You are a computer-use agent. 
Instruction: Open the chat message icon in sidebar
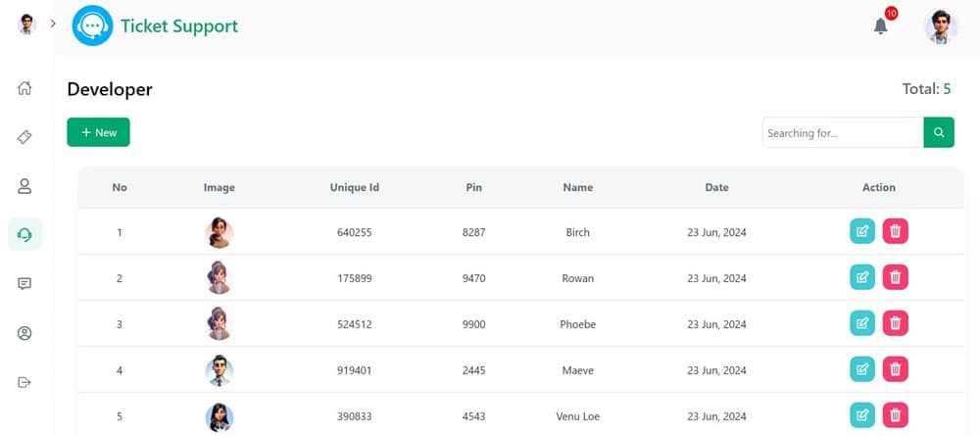click(x=24, y=283)
